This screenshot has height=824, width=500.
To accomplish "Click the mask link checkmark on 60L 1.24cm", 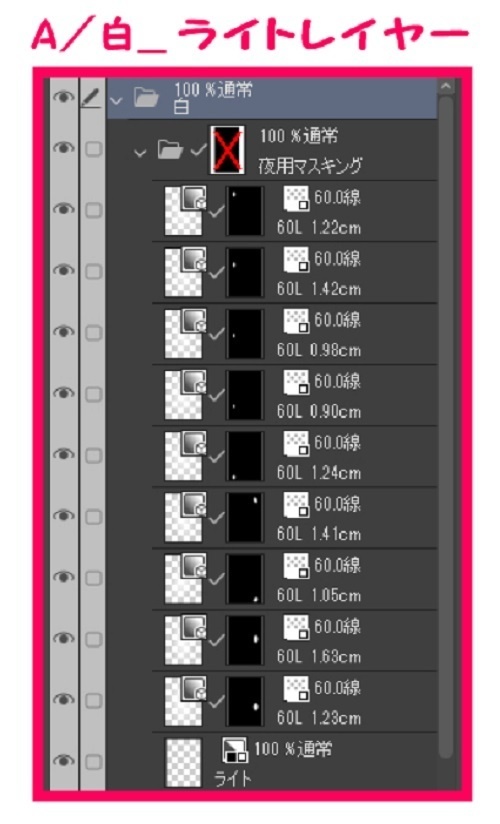I will [x=216, y=457].
